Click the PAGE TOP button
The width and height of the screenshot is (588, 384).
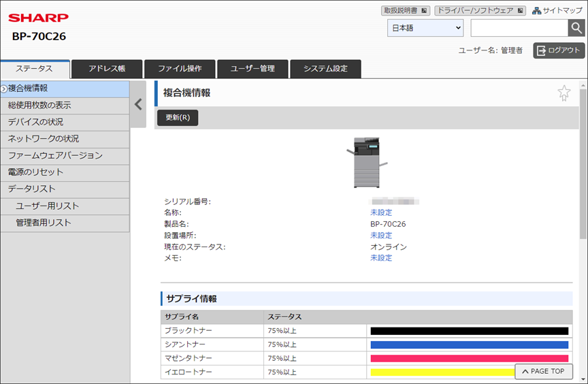[x=544, y=371]
